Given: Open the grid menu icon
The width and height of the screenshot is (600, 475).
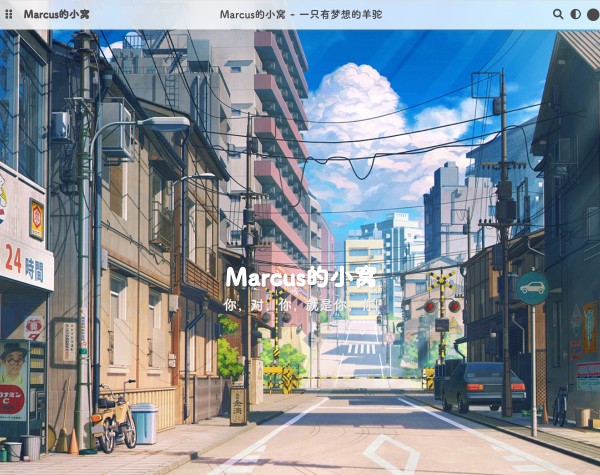Looking at the screenshot, I should pyautogui.click(x=9, y=14).
